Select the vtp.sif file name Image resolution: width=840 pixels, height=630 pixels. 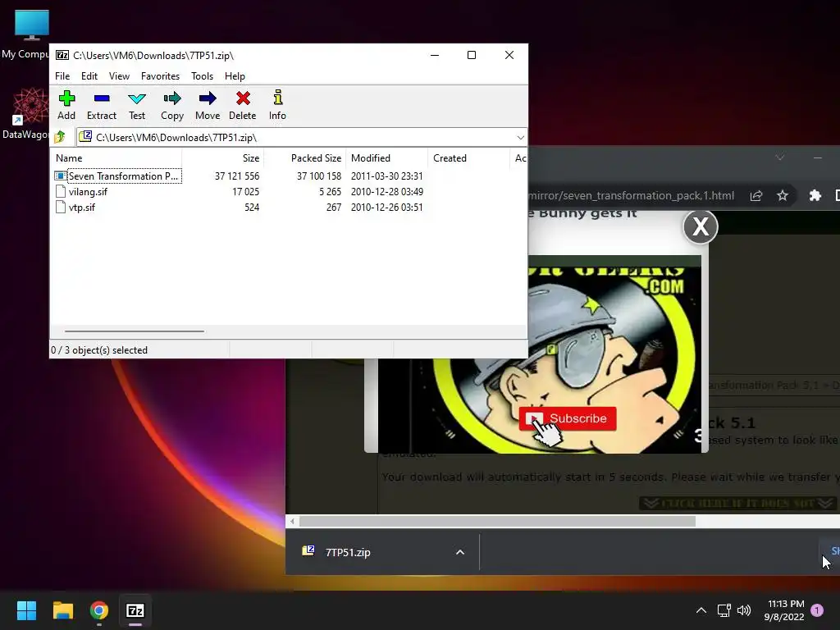(81, 207)
